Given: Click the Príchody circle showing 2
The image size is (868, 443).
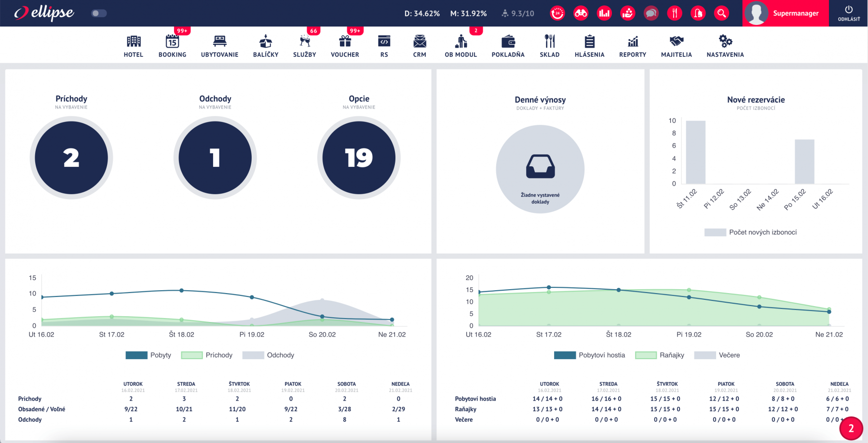Looking at the screenshot, I should 71,158.
